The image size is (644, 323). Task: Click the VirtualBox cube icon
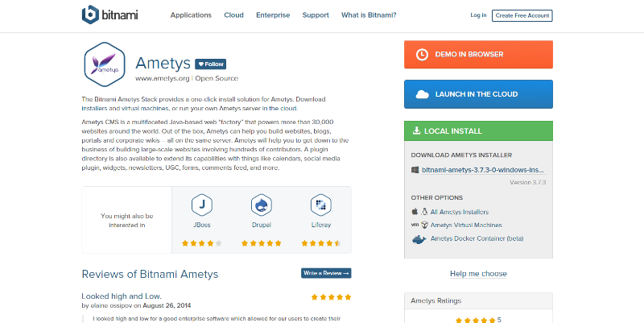coord(424,226)
